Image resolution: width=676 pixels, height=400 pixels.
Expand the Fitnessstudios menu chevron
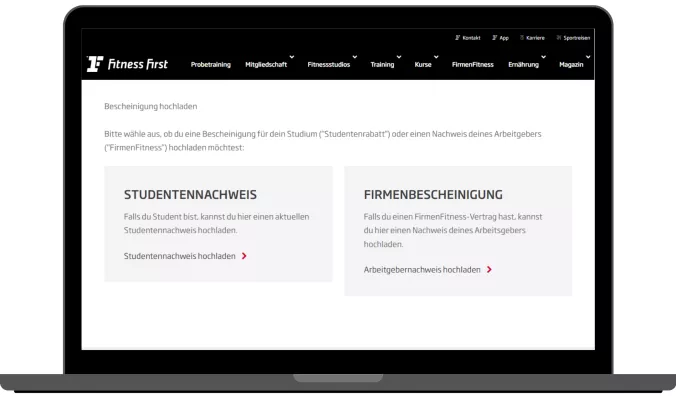pos(355,57)
